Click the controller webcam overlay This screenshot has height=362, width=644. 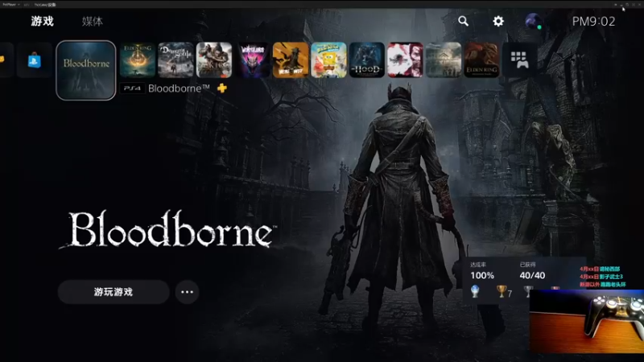[587, 321]
